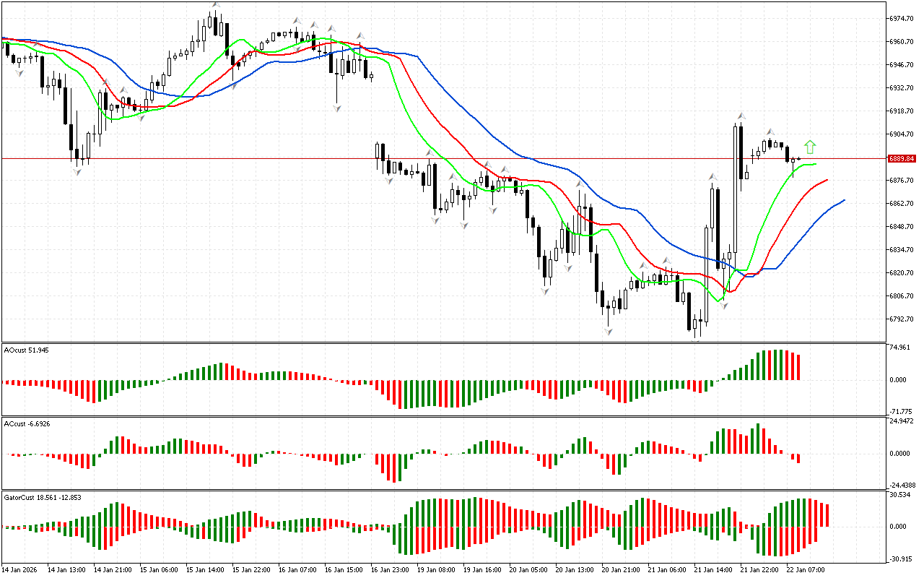Click the up fractal above the highest candle

[215, 5]
